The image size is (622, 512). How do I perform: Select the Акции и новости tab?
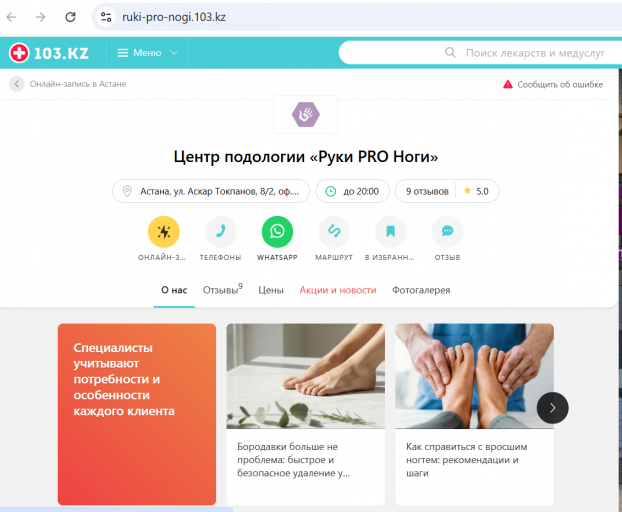(338, 290)
